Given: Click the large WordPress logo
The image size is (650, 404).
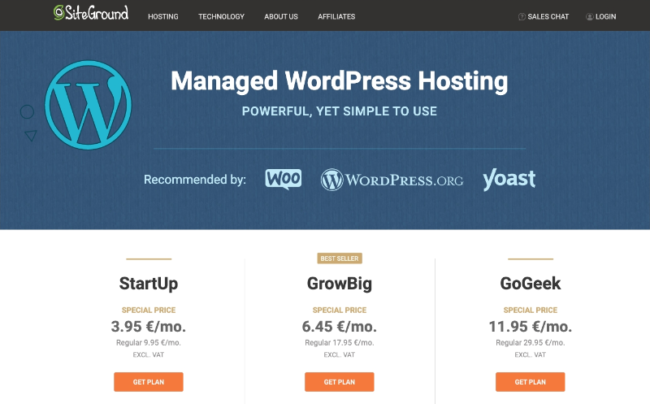Looking at the screenshot, I should [x=88, y=105].
